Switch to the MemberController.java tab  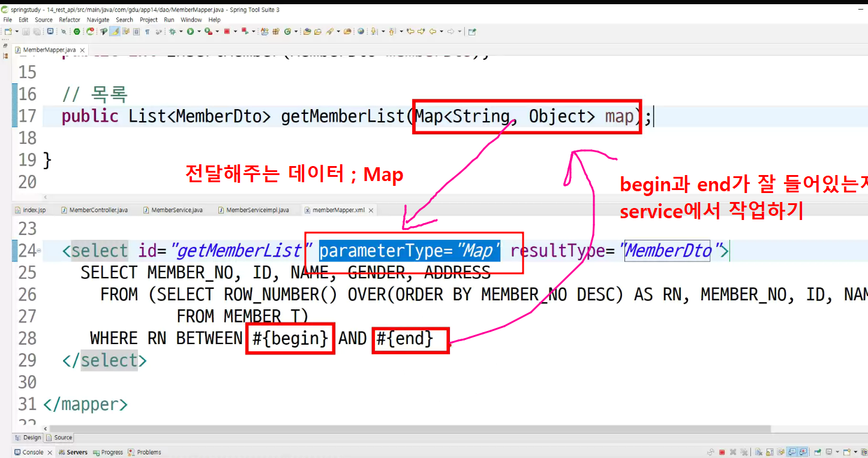pyautogui.click(x=94, y=210)
